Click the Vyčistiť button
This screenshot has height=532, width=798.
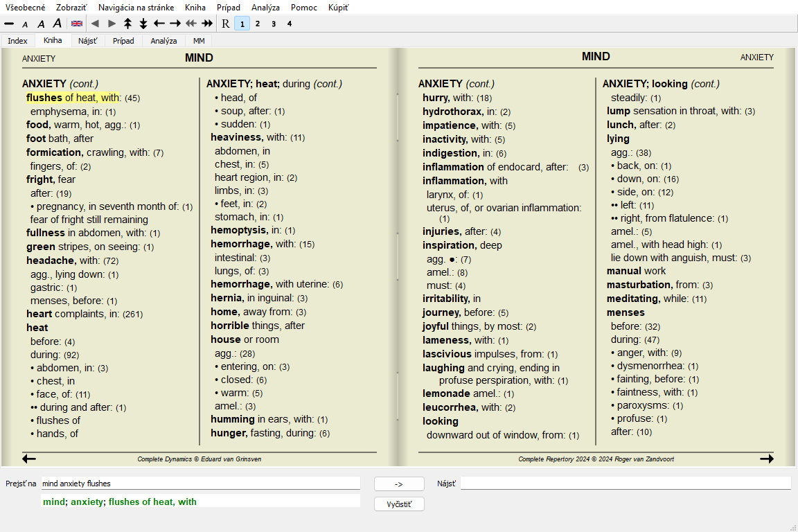point(399,504)
